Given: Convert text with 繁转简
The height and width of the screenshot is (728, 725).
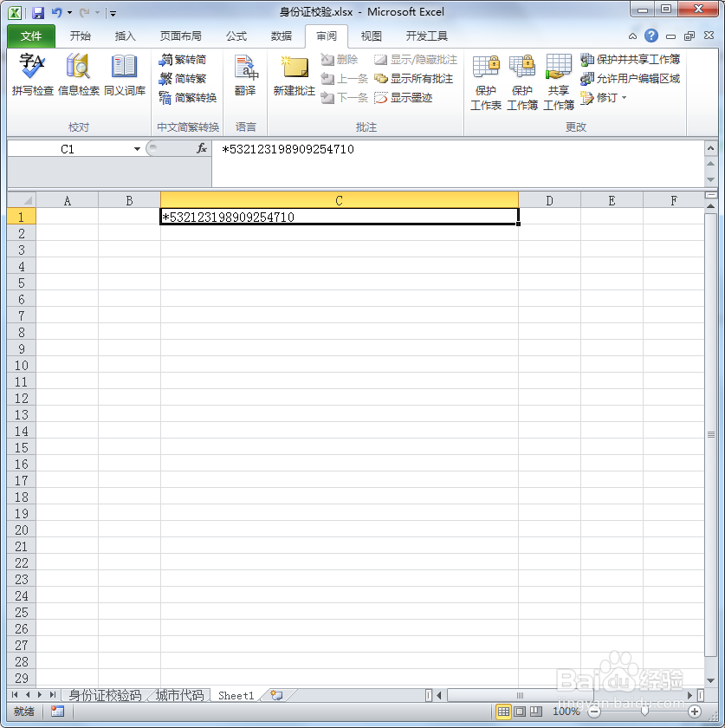Looking at the screenshot, I should pos(183,60).
